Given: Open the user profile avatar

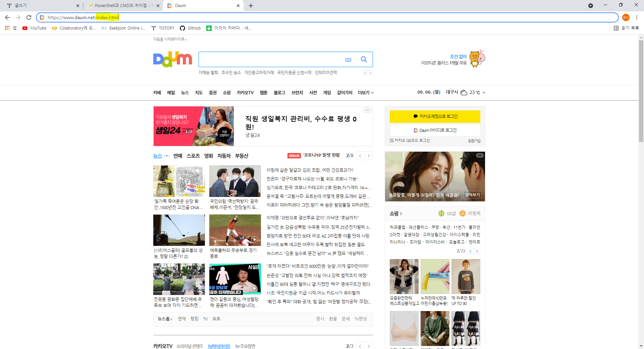Looking at the screenshot, I should pyautogui.click(x=626, y=17).
